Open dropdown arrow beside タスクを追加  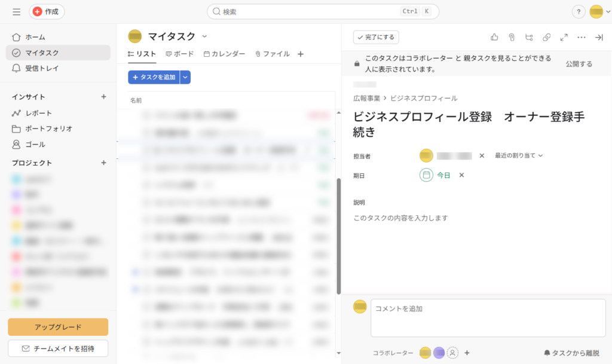(x=185, y=77)
